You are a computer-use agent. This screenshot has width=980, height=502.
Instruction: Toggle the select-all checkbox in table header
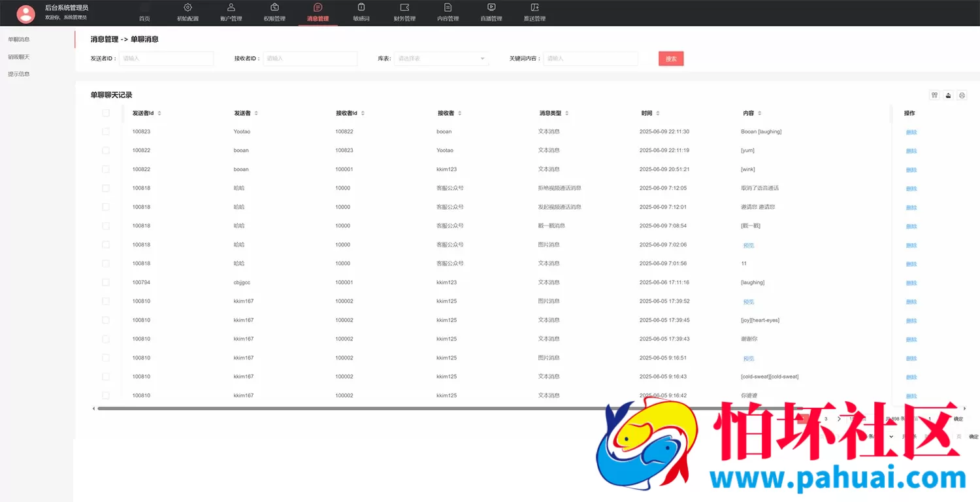[105, 112]
